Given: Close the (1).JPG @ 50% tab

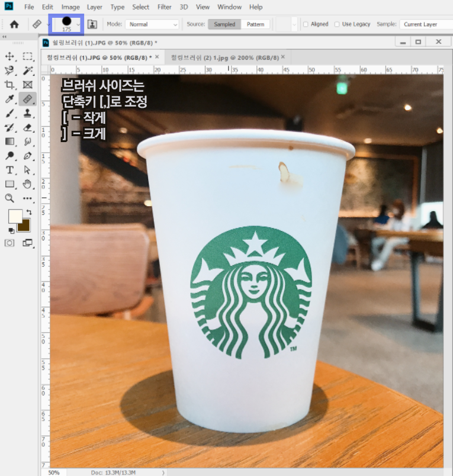Looking at the screenshot, I should [x=157, y=57].
